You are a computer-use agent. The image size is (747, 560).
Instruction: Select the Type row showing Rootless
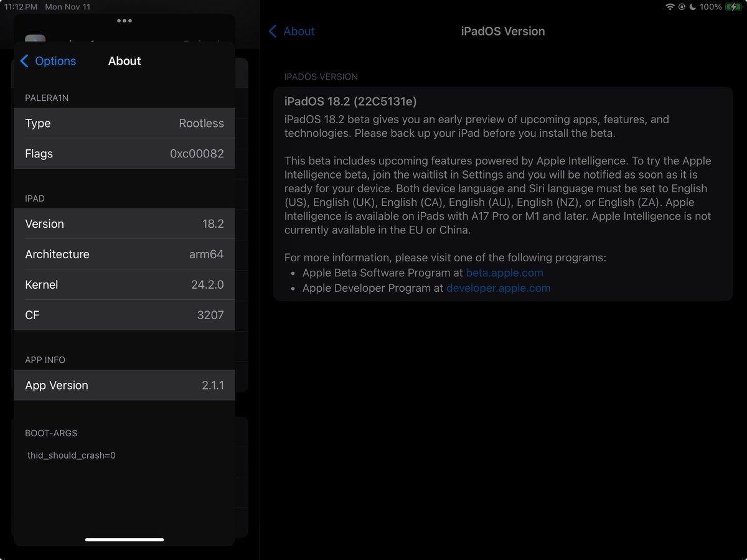click(x=125, y=123)
